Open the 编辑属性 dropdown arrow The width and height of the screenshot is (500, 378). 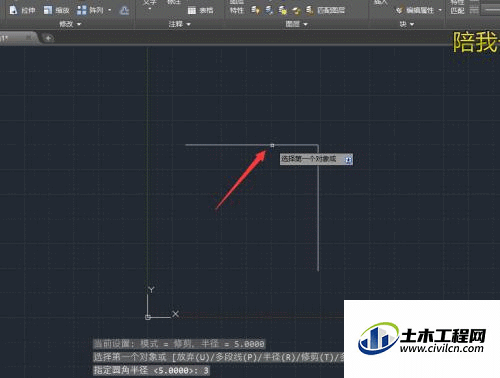440,10
